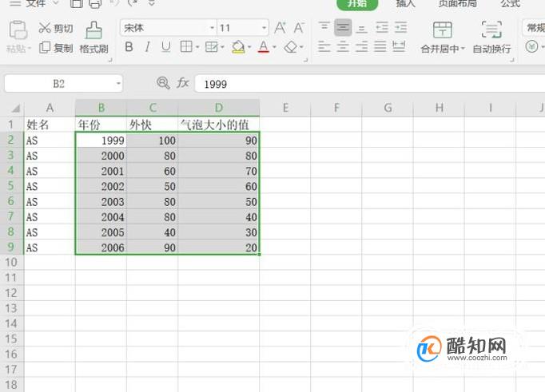Click cell containing 姓名
The width and height of the screenshot is (545, 392).
(50, 125)
